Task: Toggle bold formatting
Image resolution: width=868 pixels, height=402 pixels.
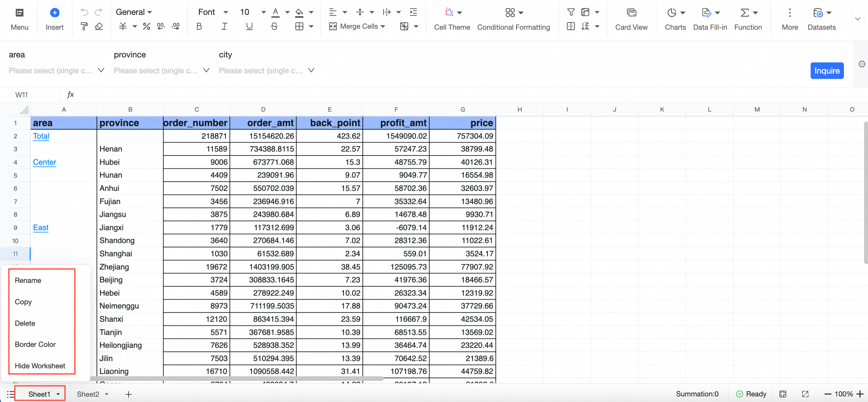Action: coord(199,26)
